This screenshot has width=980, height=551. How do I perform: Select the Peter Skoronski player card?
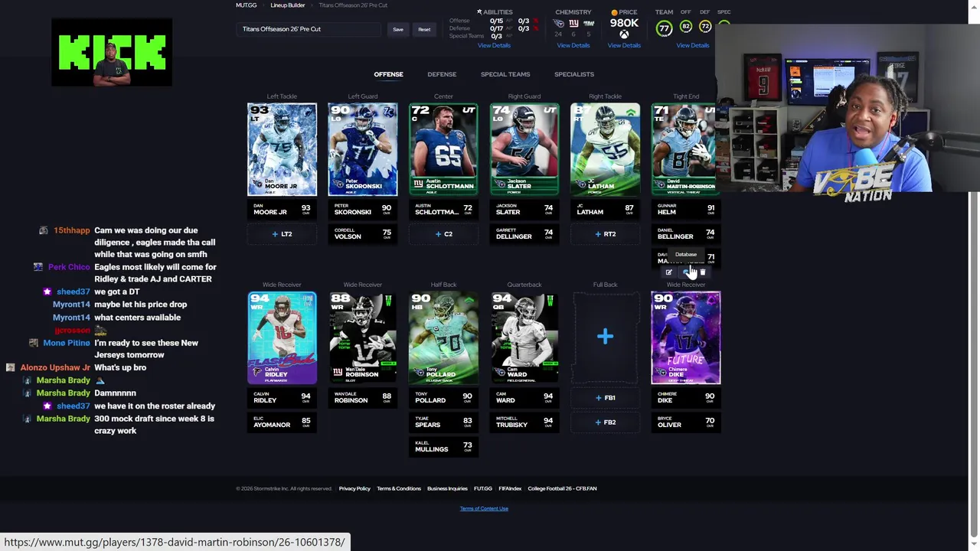[x=363, y=149]
